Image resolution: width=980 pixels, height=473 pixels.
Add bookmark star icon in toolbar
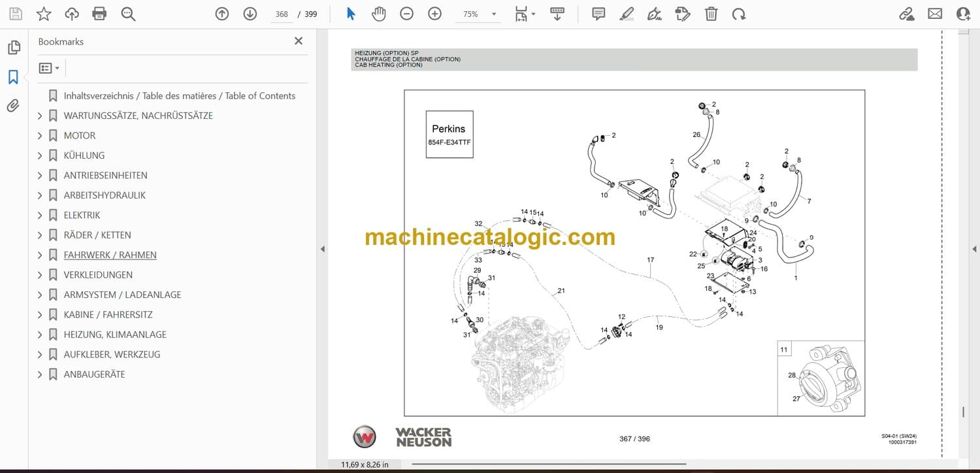(44, 14)
